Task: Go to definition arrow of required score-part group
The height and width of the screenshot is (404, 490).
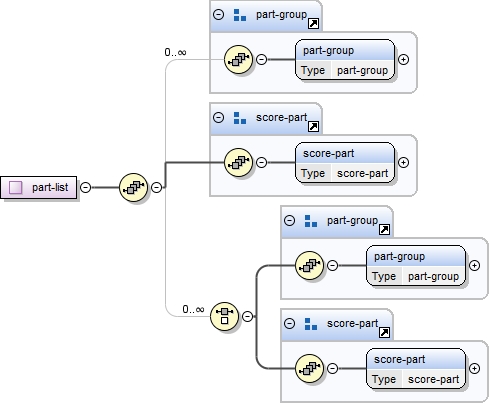Action: click(x=313, y=126)
